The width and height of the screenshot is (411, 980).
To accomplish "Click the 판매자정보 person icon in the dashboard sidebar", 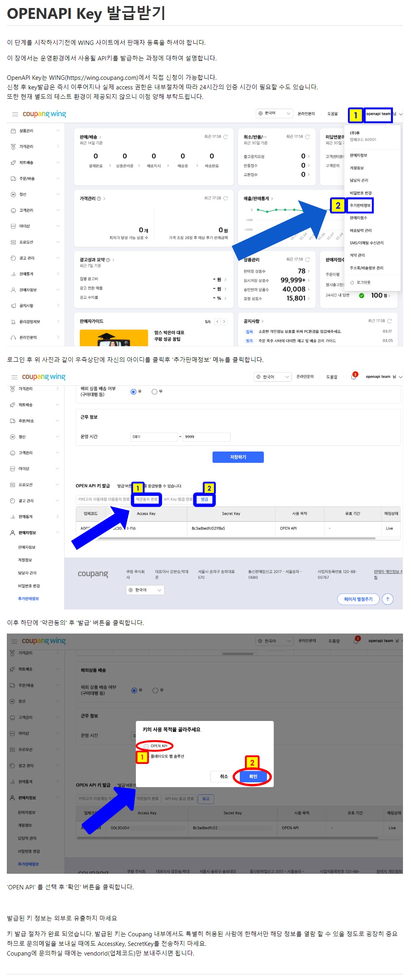I will pyautogui.click(x=13, y=290).
